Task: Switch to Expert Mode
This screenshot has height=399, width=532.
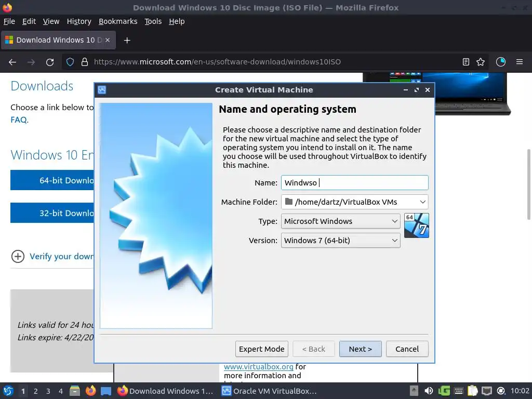Action: tap(262, 349)
